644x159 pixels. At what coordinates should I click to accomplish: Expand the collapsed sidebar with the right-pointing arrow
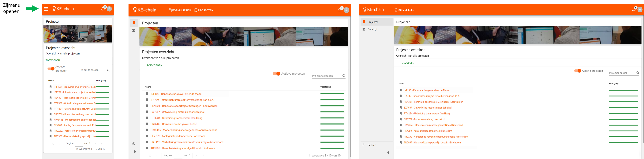click(x=135, y=152)
